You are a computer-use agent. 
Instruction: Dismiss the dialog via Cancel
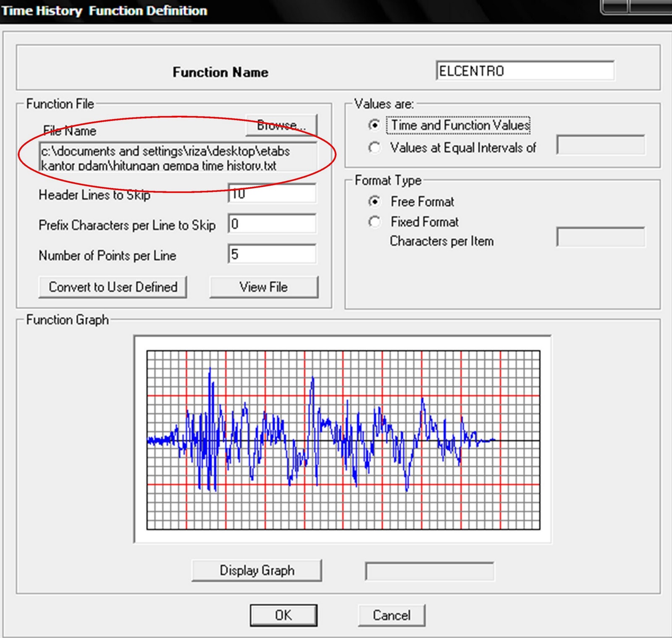(x=391, y=615)
